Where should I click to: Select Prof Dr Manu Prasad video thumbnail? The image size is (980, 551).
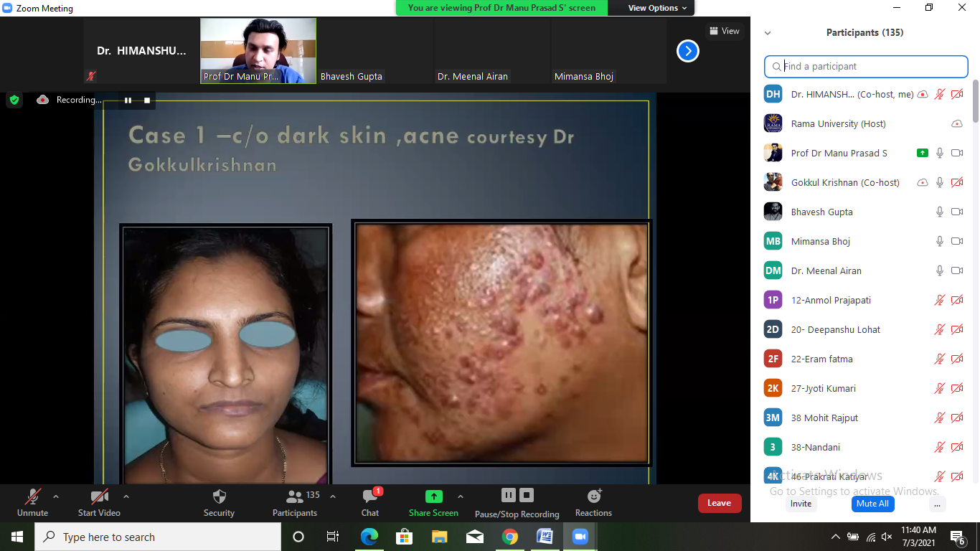tap(258, 51)
